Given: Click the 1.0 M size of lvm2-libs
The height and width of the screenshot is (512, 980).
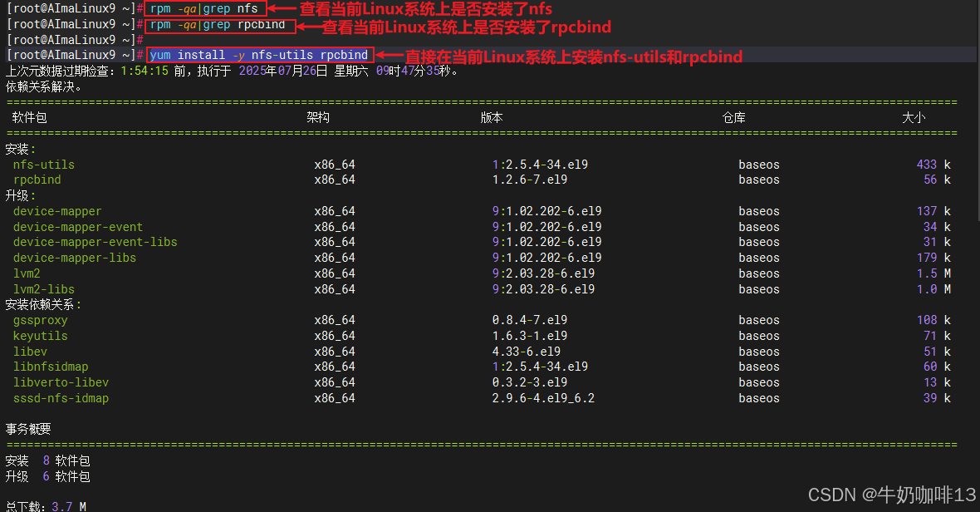Looking at the screenshot, I should (933, 288).
